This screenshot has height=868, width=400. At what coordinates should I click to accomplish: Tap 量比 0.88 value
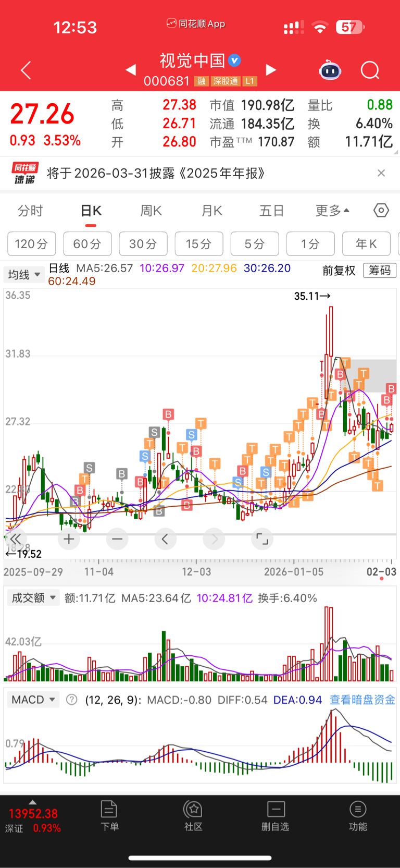click(x=380, y=105)
